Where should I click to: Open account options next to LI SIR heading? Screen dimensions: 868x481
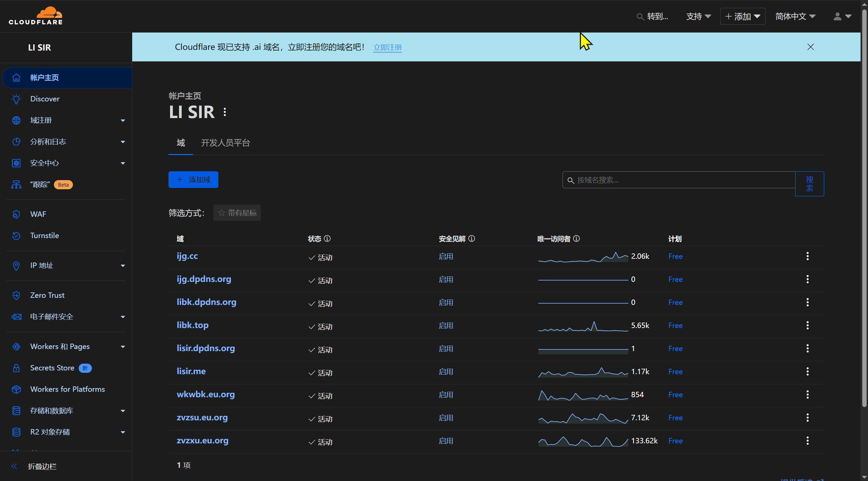click(x=225, y=112)
